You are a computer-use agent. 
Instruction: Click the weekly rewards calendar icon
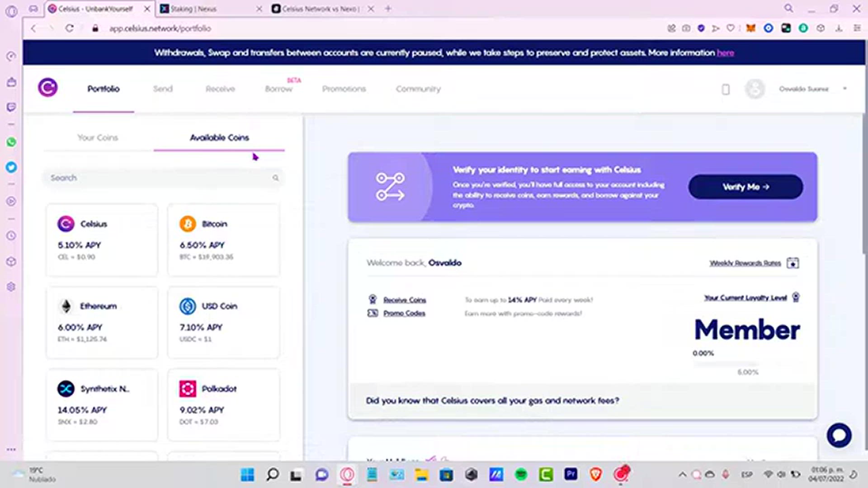point(793,263)
